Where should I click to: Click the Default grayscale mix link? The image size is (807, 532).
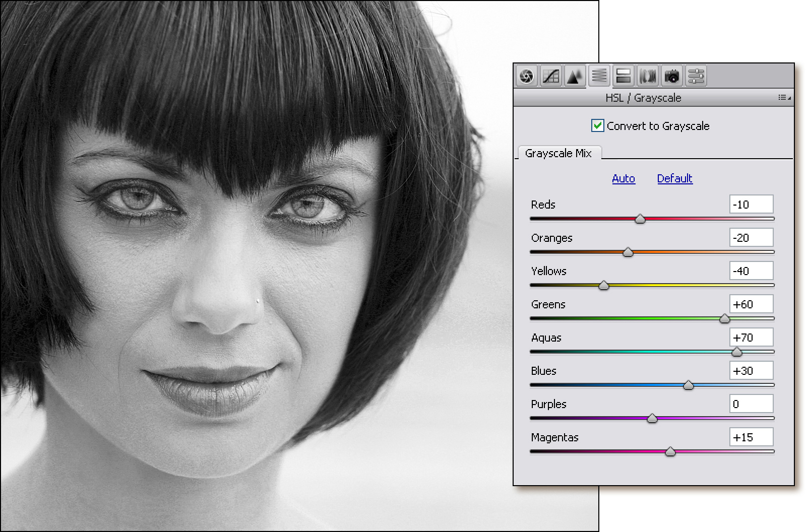point(674,178)
